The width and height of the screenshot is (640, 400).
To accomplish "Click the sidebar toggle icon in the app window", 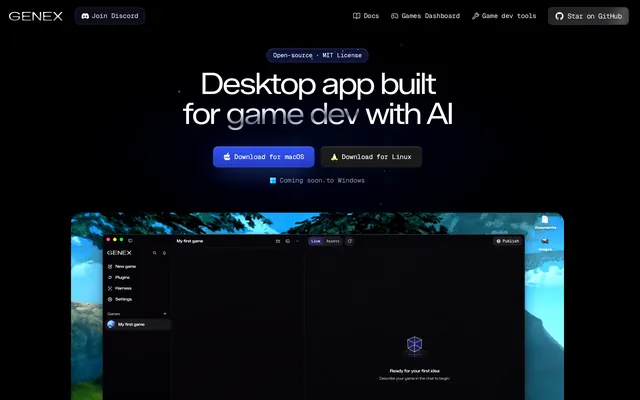I will 130,240.
